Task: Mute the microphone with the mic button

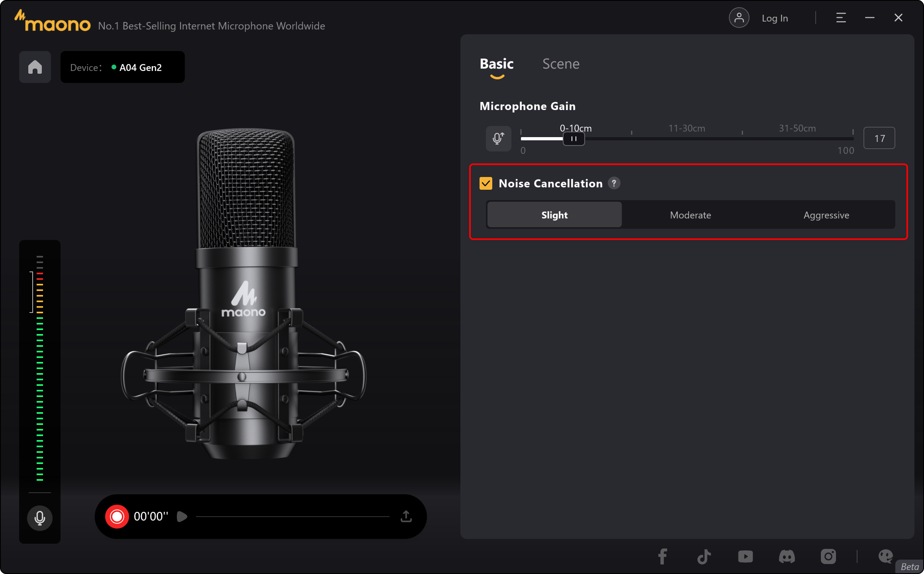Action: click(40, 518)
